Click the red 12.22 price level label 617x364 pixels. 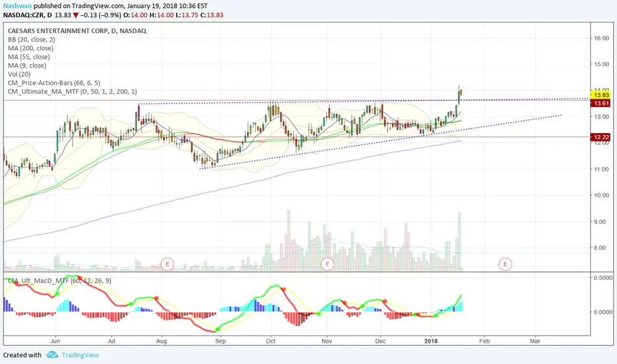(x=600, y=137)
